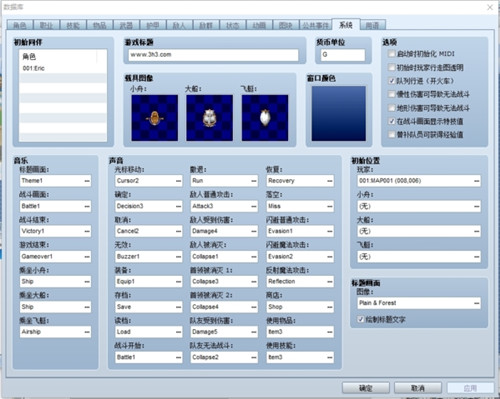Image resolution: width=500 pixels, height=399 pixels.
Task: Open ellipsis for 读档 sound Load
Action: click(179, 332)
